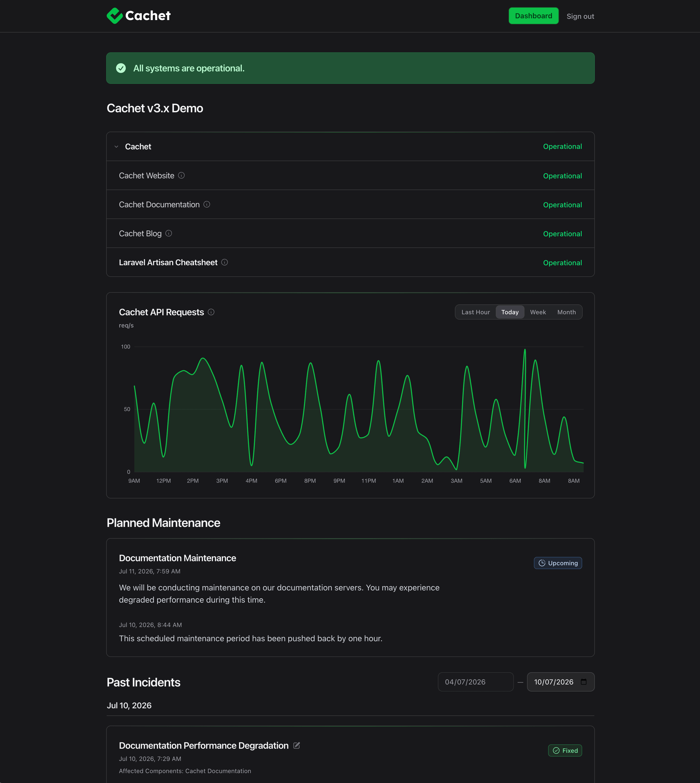Screen dimensions: 700x783
Task: Click the clock icon in Upcoming badge
Action: [542, 563]
